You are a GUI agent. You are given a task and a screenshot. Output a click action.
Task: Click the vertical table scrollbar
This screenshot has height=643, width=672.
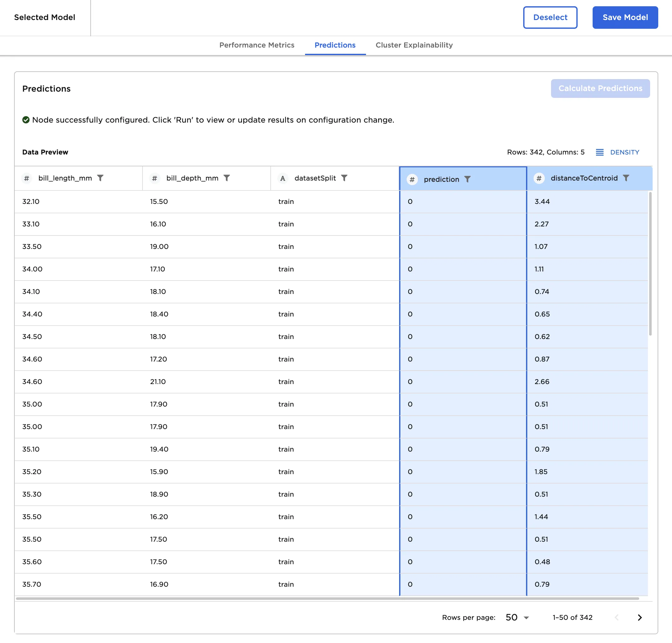tap(650, 264)
